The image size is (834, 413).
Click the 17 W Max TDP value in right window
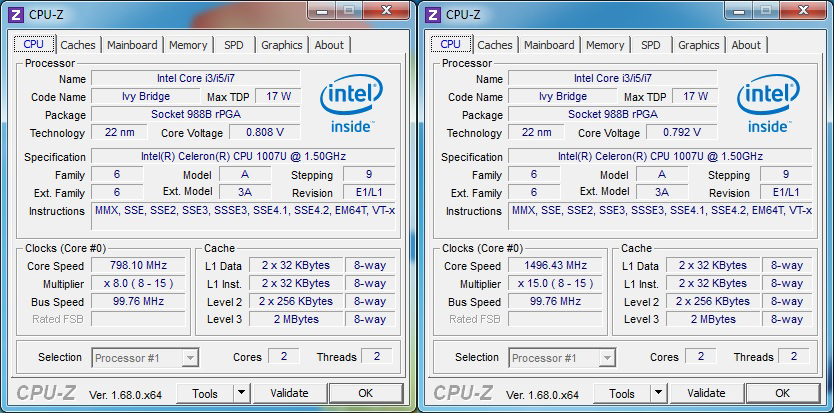[x=695, y=96]
